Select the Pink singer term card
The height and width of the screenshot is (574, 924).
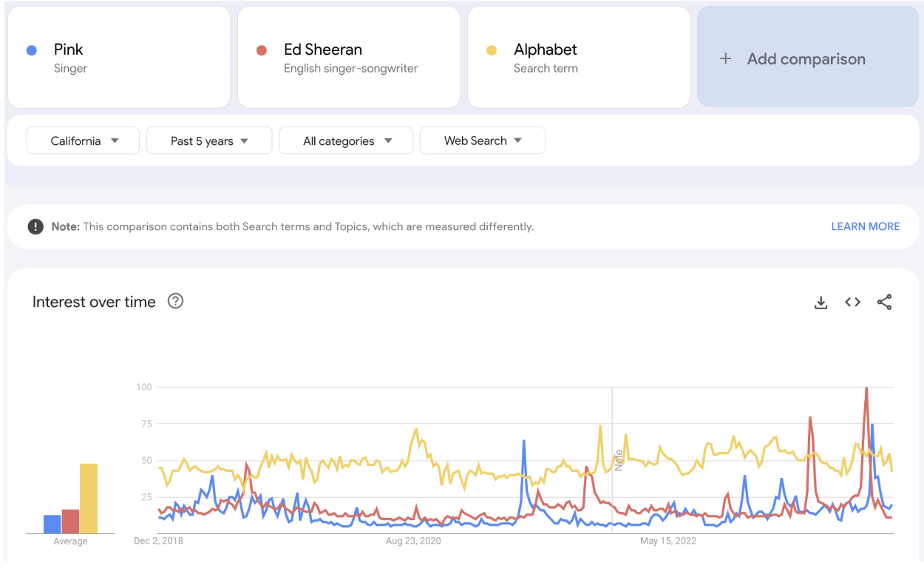point(118,58)
